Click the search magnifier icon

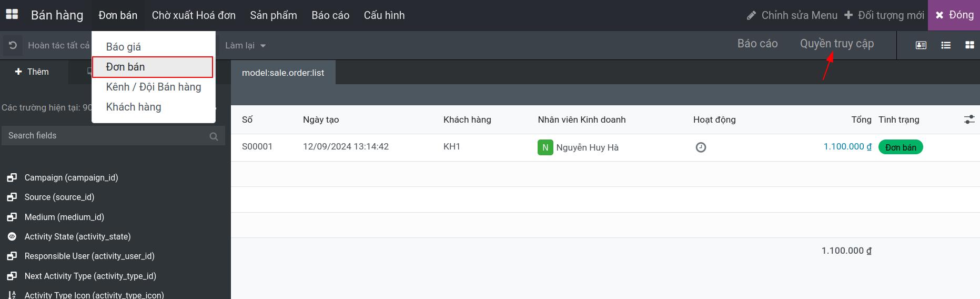214,136
